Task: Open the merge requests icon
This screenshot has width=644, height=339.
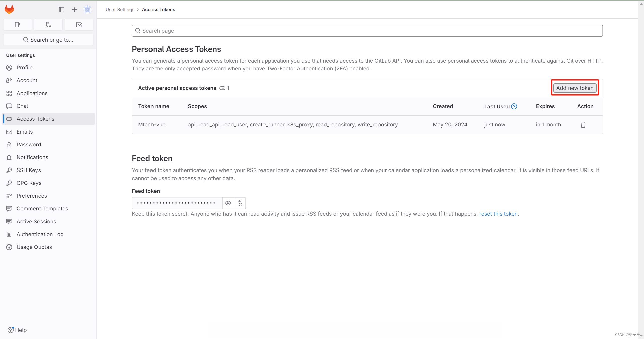Action: [48, 25]
